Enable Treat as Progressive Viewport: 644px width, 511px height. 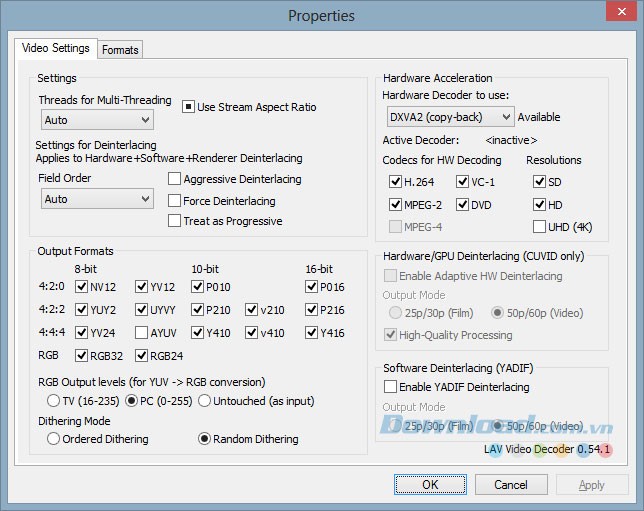pyautogui.click(x=175, y=221)
